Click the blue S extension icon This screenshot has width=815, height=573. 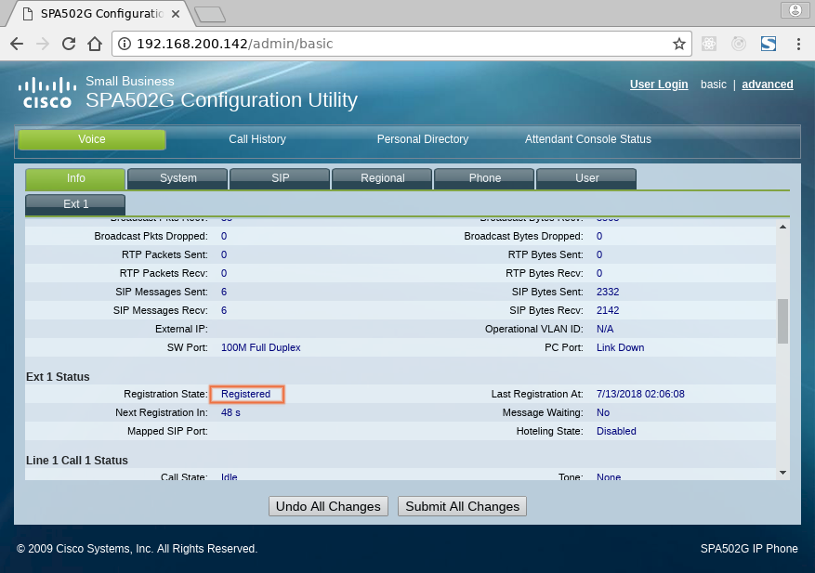[768, 44]
